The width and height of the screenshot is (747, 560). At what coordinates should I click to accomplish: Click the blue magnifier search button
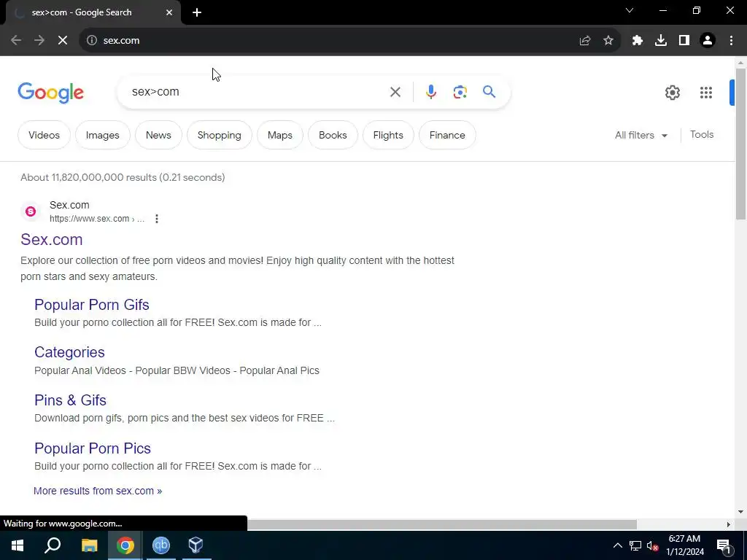(x=489, y=92)
